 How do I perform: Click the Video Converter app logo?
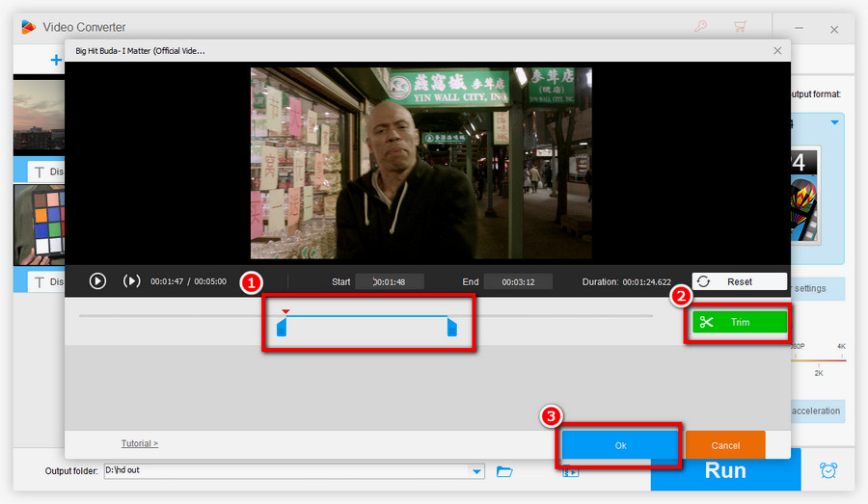click(28, 27)
